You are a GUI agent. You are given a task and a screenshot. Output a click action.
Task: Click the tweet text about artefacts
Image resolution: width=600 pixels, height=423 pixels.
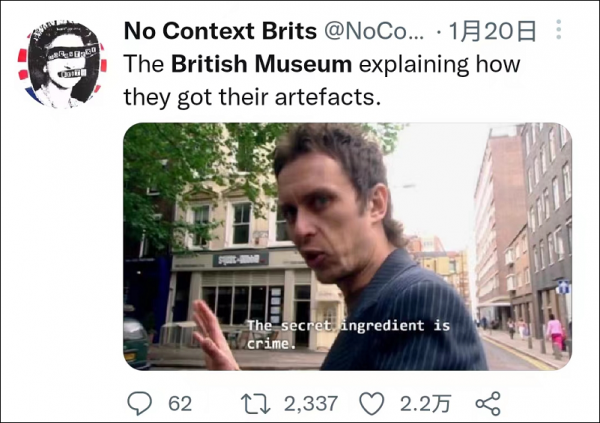[x=322, y=80]
